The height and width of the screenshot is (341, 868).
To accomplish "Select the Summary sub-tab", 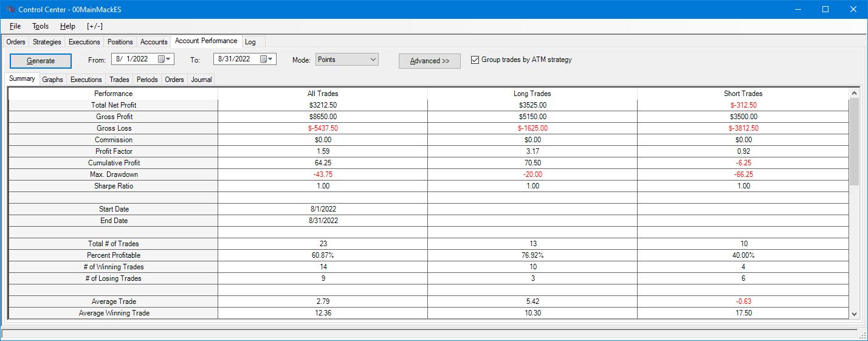I will pos(22,78).
